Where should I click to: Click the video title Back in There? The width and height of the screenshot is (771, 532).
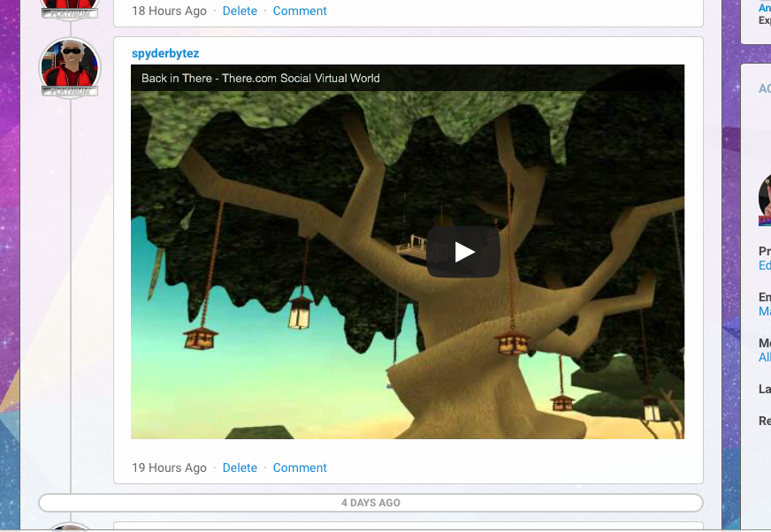260,78
